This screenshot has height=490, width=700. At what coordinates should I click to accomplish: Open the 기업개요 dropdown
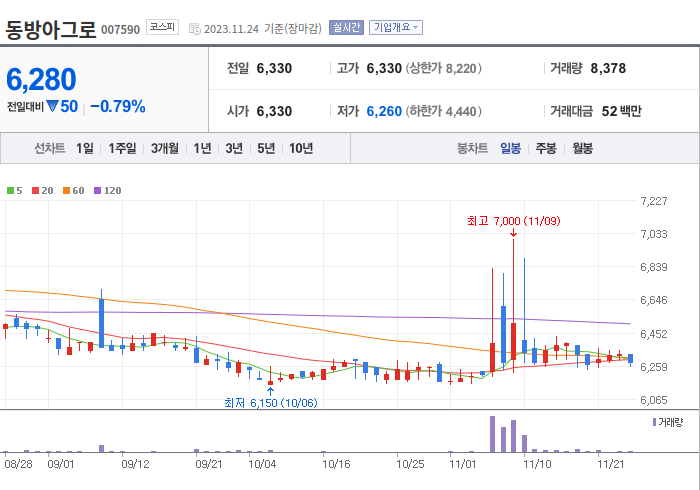coord(396,28)
